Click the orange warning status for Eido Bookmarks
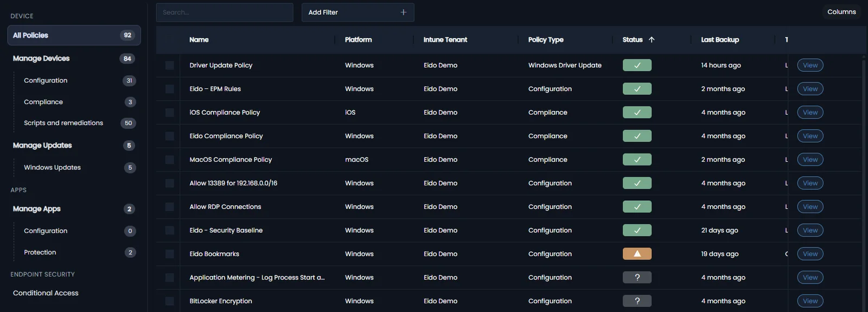This screenshot has height=312, width=868. coord(637,254)
